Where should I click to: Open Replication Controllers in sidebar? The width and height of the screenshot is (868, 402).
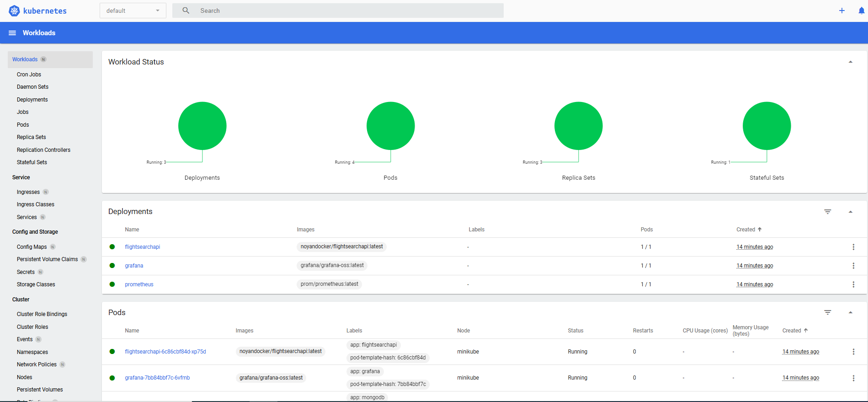tap(43, 150)
